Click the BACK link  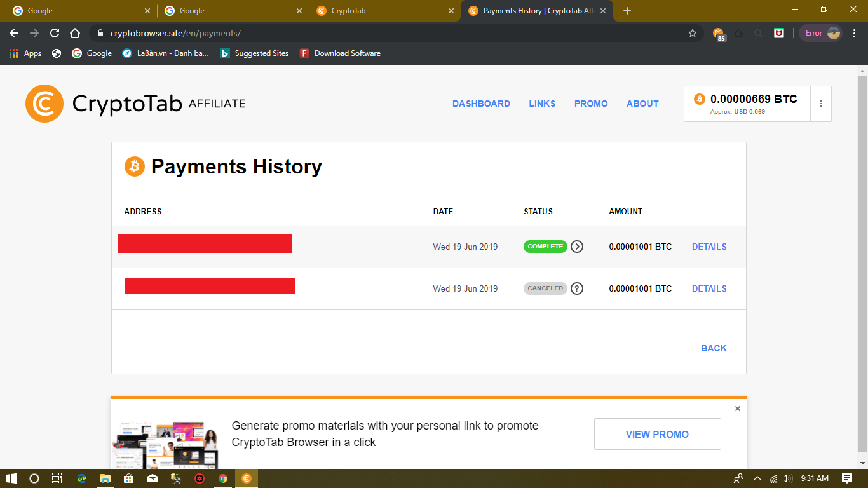[x=714, y=348]
